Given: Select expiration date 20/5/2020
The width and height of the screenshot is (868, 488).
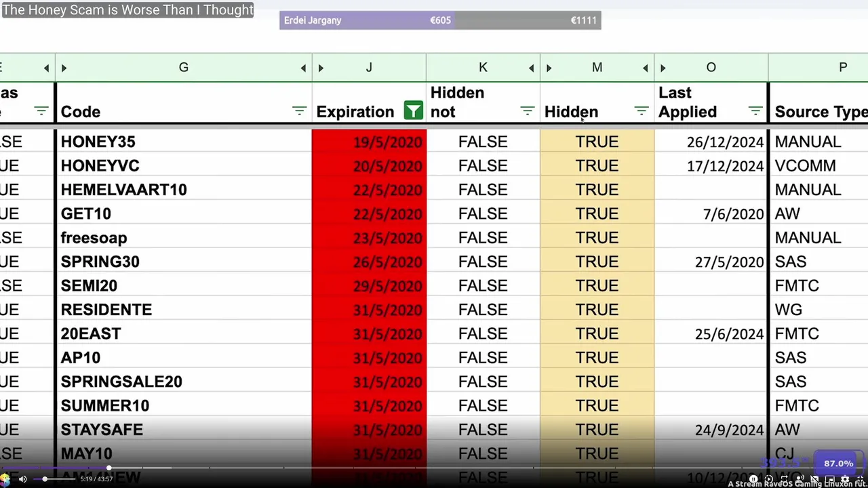Looking at the screenshot, I should coord(369,166).
